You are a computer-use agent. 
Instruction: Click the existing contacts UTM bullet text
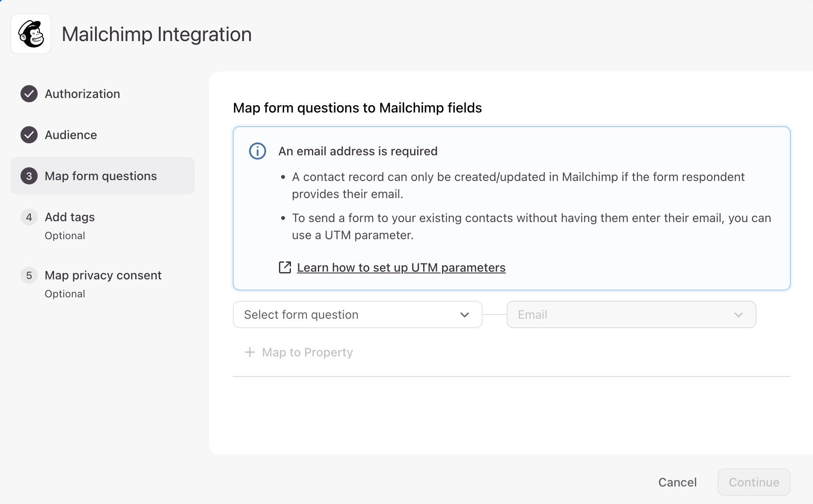pos(531,226)
